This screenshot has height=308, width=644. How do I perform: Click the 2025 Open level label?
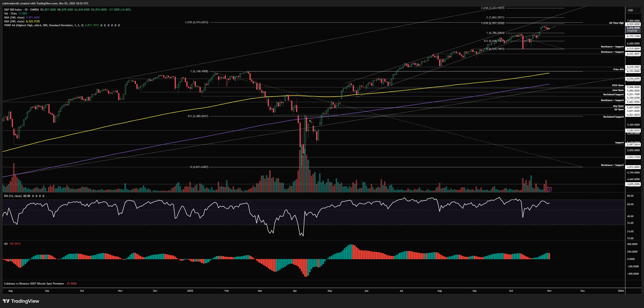click(618, 85)
